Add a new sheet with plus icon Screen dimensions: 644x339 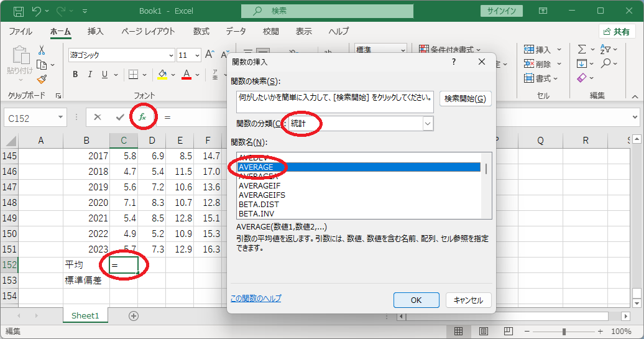pos(134,315)
